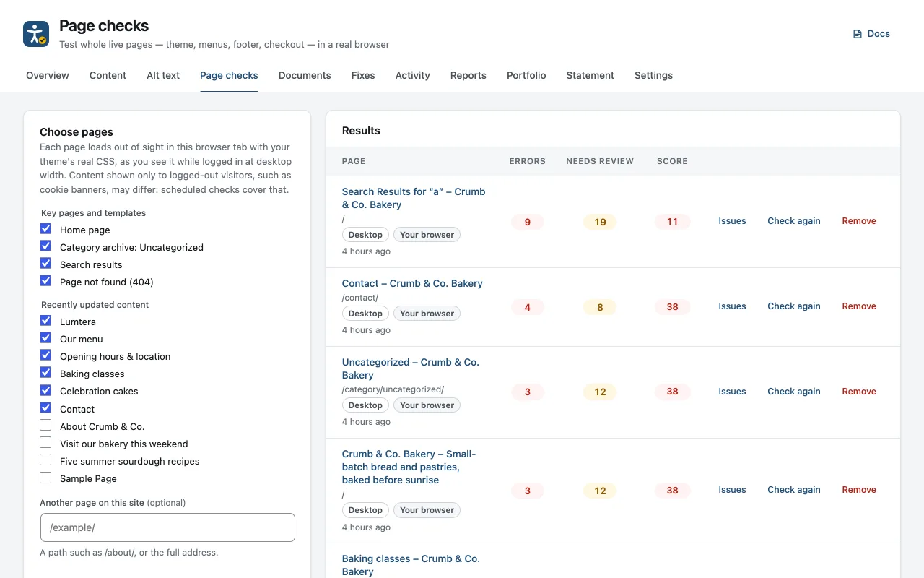Viewport: 924px width, 578px height.
Task: Open the Docs link
Action: pos(871,34)
